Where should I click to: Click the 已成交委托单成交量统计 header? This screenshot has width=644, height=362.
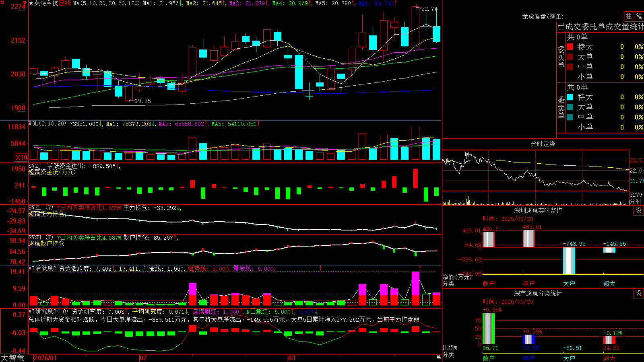click(x=601, y=27)
